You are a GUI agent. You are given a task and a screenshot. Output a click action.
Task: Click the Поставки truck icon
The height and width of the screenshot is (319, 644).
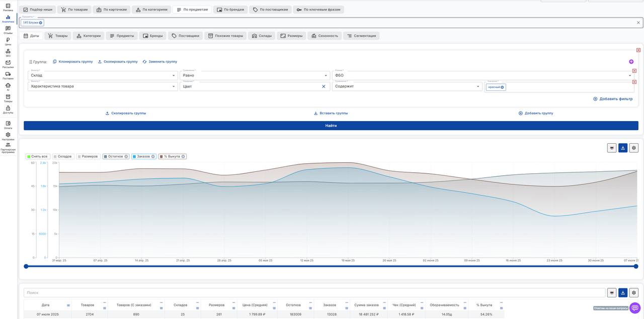point(8,75)
